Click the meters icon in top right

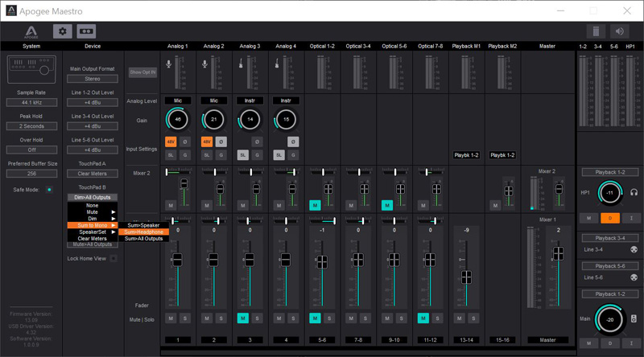596,31
